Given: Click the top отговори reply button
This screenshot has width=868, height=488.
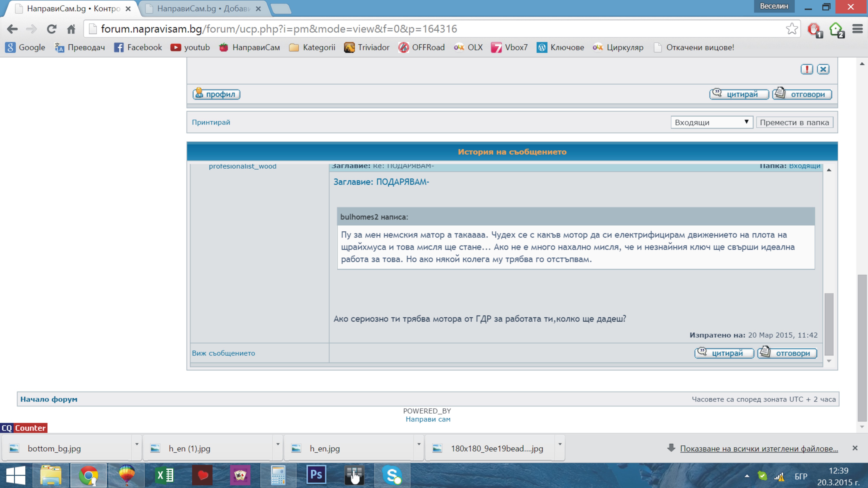Looking at the screenshot, I should (x=802, y=94).
